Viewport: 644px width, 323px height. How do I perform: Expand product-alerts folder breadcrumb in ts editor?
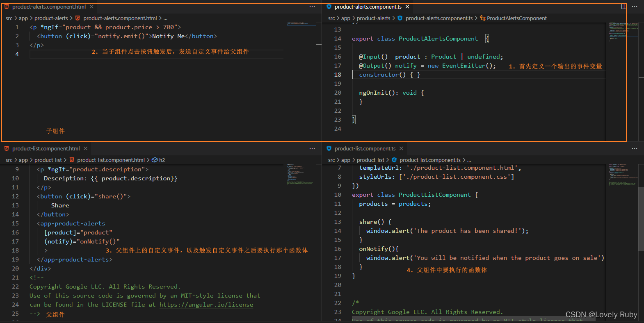[374, 18]
